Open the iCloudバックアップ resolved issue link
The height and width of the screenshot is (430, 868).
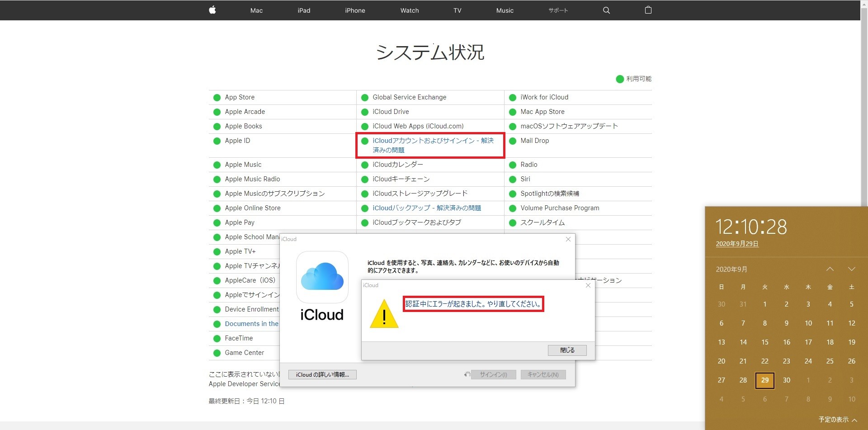click(427, 208)
